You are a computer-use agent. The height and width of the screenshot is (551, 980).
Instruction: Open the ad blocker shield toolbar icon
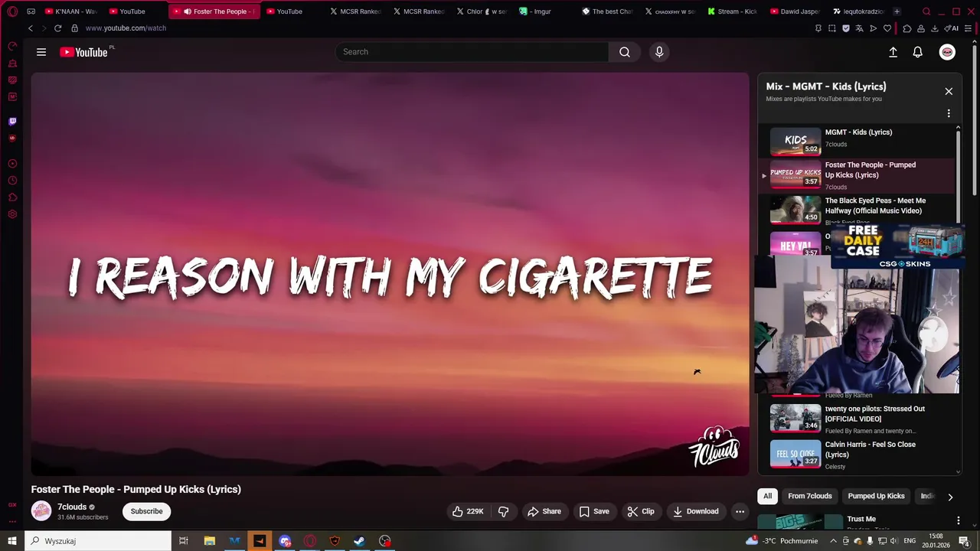pos(846,28)
